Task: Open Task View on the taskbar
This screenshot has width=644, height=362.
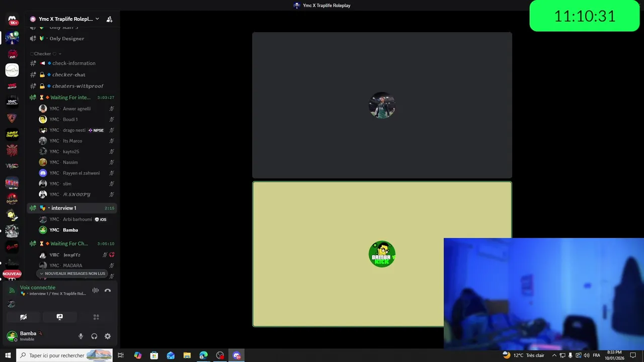Action: (x=121, y=355)
